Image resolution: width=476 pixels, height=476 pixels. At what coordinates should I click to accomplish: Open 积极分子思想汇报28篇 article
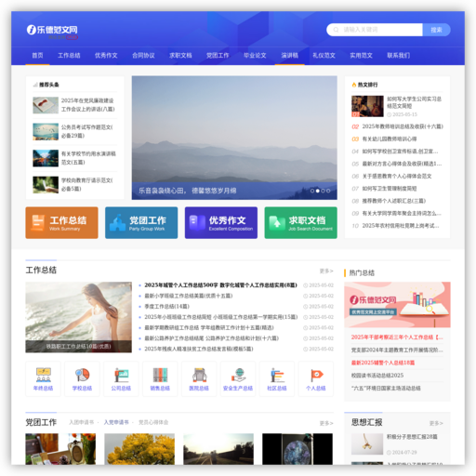point(412,437)
